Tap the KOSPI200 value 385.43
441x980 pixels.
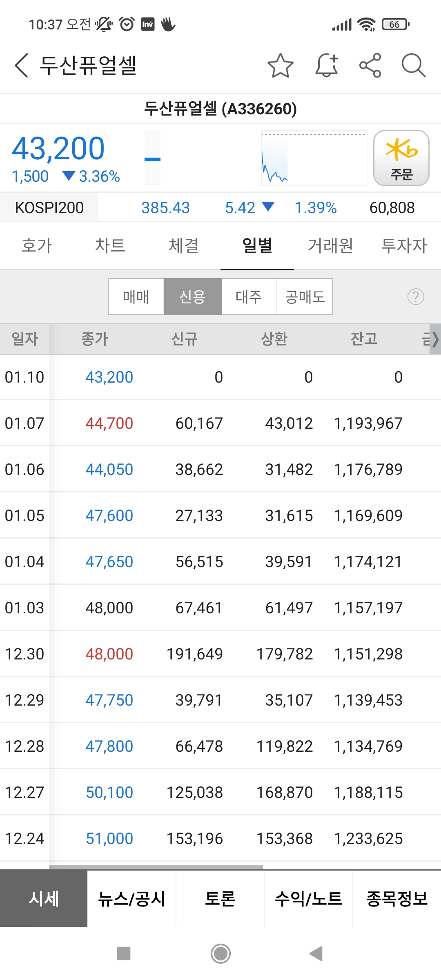166,208
